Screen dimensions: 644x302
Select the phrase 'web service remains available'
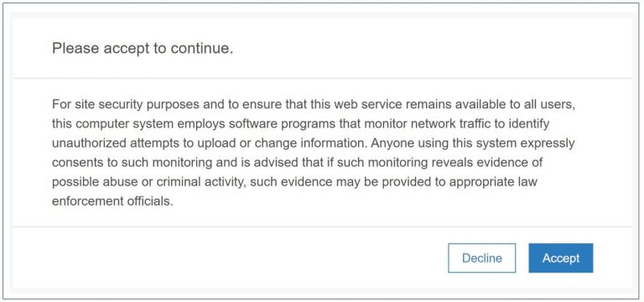click(x=412, y=104)
